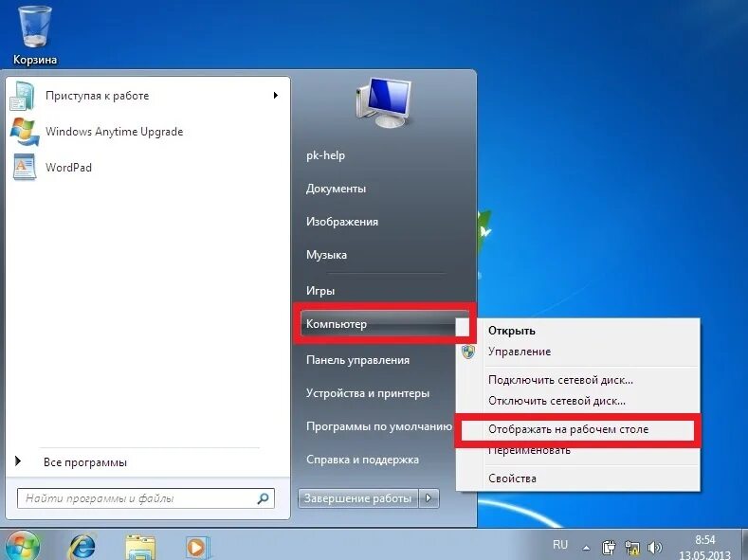Choose Управление in the context menu
Viewport: 748px width, 560px height.
click(x=520, y=352)
